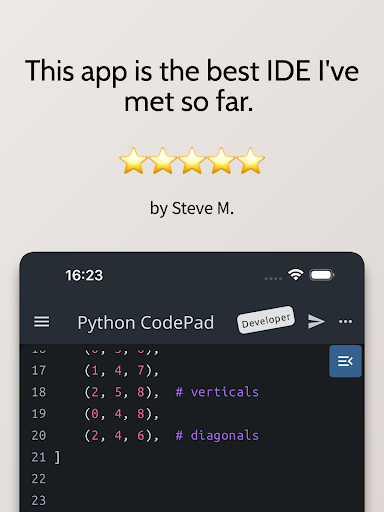Click the tuple (2, 5, 8) on line 18
The width and height of the screenshot is (384, 512).
121,392
